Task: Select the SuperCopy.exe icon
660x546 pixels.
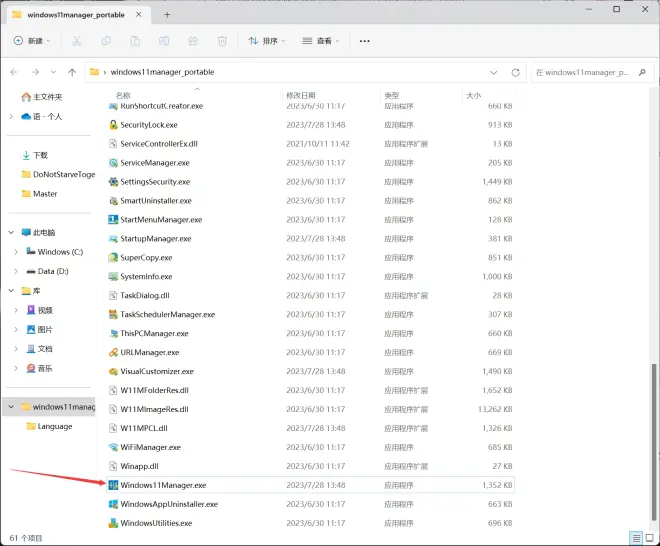Action: (x=113, y=257)
